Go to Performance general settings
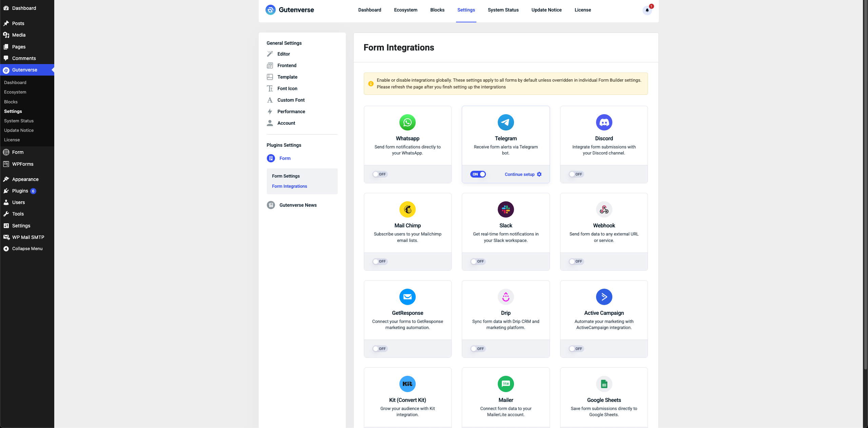Viewport: 868px width, 428px height. [x=291, y=111]
